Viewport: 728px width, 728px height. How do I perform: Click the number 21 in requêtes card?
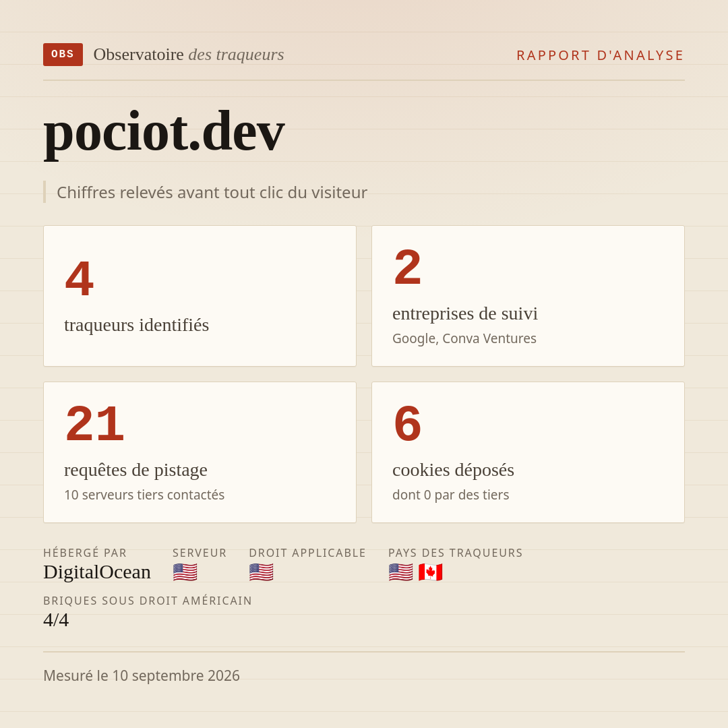[x=95, y=423]
